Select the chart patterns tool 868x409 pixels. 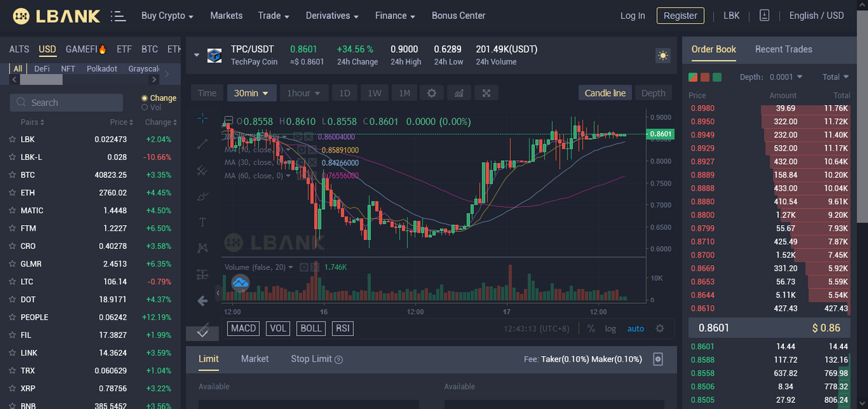pyautogui.click(x=202, y=248)
